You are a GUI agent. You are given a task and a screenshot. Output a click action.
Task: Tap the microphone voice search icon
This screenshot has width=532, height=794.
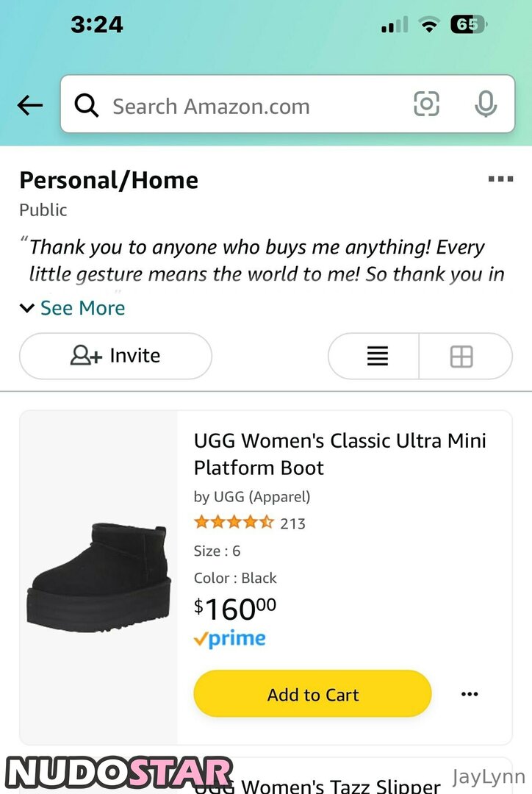point(485,104)
